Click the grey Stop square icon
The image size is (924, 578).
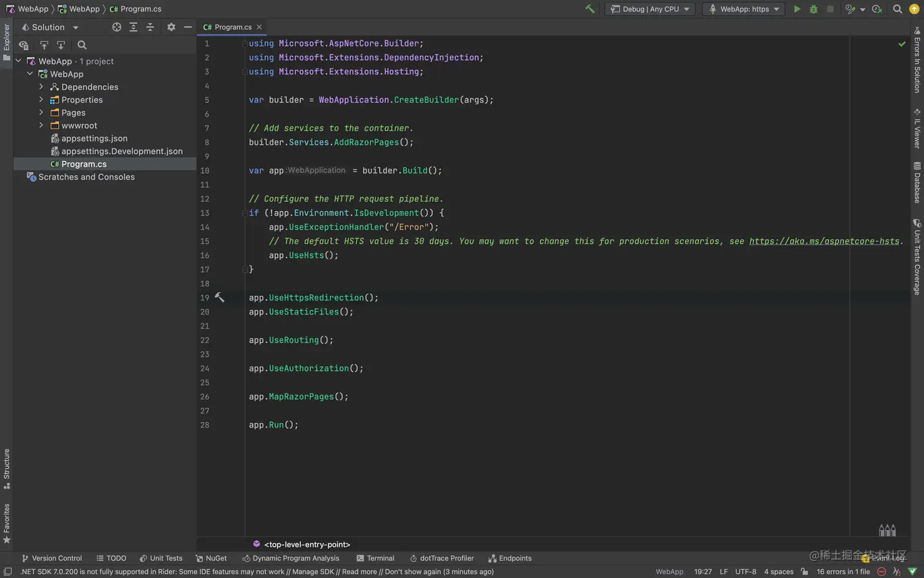click(830, 9)
